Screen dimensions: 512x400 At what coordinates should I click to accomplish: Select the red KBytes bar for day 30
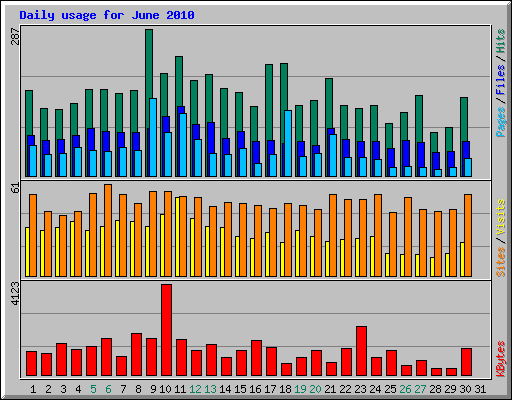466,362
